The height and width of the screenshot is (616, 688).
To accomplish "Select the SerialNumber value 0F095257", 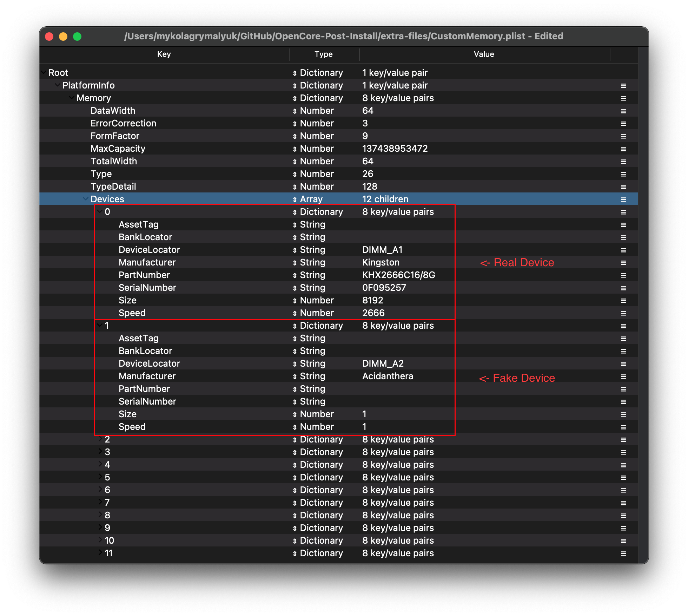I will coord(384,288).
